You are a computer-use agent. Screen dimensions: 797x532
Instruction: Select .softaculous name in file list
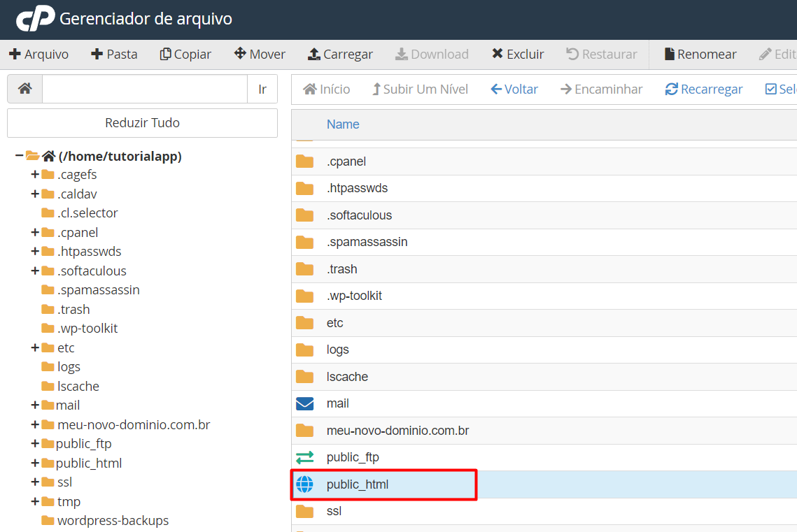pyautogui.click(x=359, y=215)
